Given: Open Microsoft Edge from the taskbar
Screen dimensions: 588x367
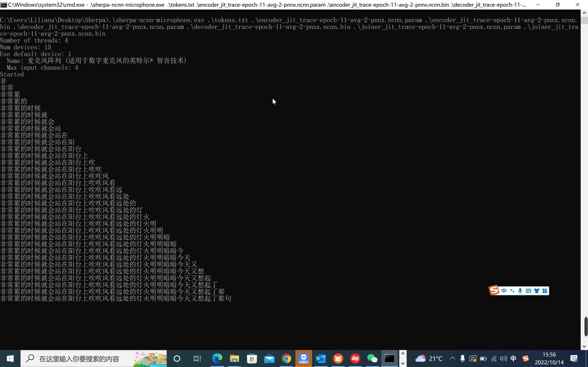Looking at the screenshot, I should (217, 359).
